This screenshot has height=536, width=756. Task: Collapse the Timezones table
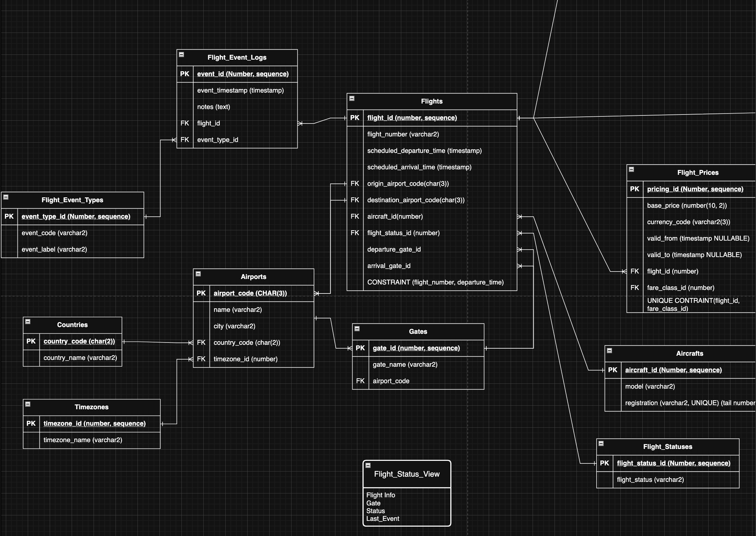(28, 403)
